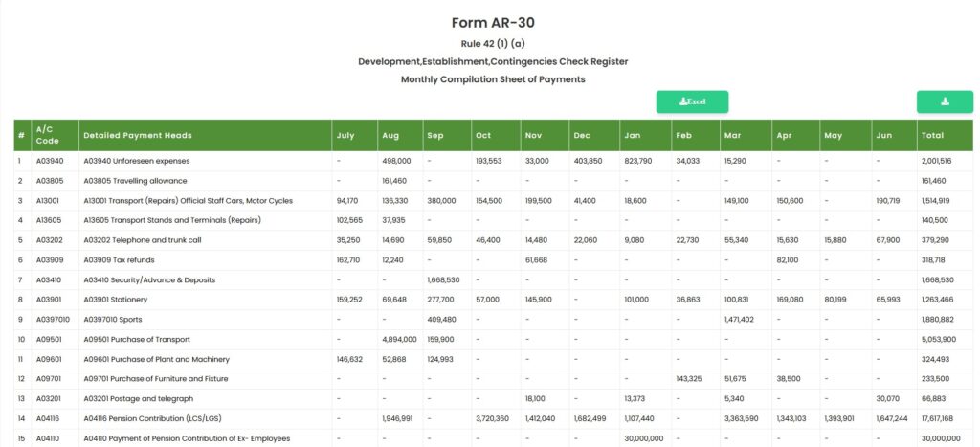Click the Aug column header
The height and width of the screenshot is (447, 980).
[x=400, y=135]
